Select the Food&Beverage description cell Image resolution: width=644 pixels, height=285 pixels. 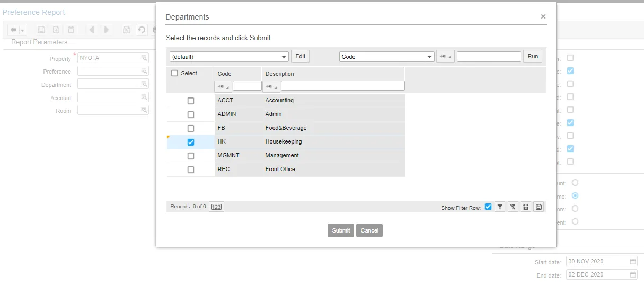pyautogui.click(x=334, y=128)
